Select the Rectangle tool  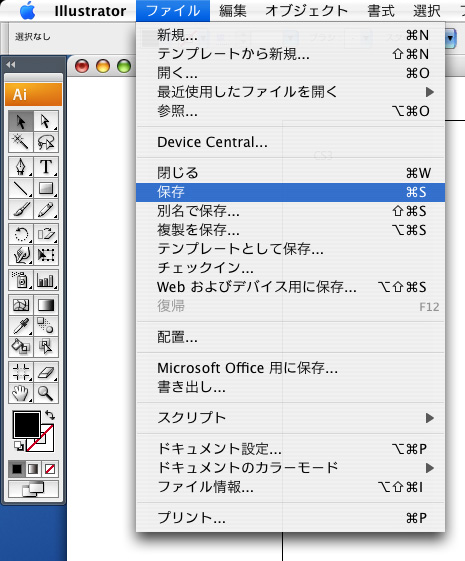tap(46, 188)
